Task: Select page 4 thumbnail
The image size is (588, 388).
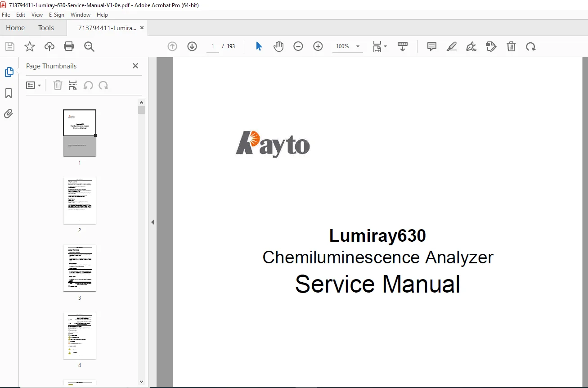Action: [x=80, y=336]
